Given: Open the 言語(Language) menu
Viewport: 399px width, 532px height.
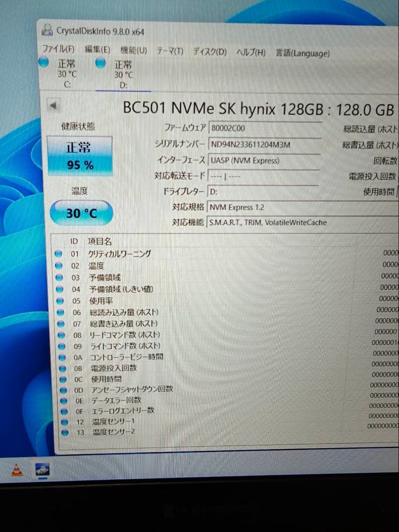Looking at the screenshot, I should pos(303,53).
